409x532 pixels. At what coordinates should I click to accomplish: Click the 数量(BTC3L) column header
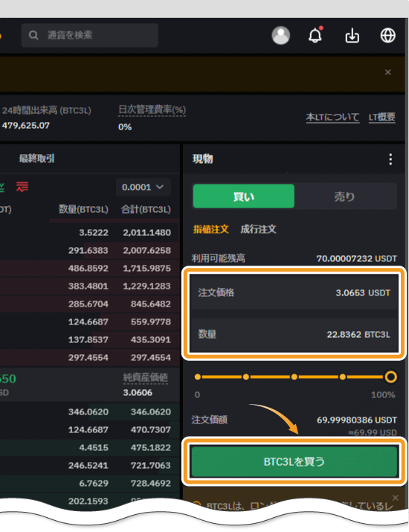coord(83,209)
